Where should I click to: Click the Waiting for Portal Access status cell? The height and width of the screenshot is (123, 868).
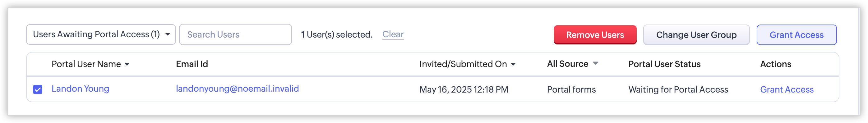point(678,90)
